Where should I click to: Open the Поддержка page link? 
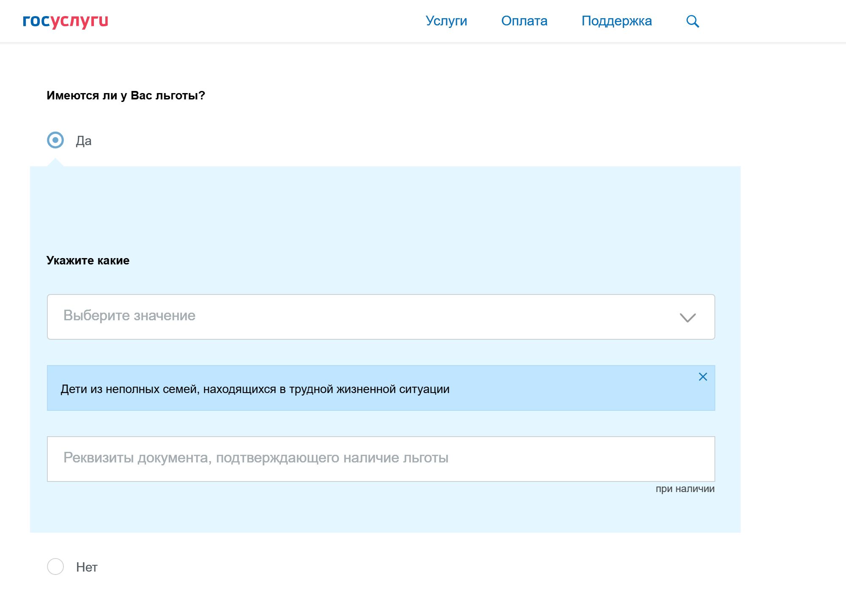616,21
